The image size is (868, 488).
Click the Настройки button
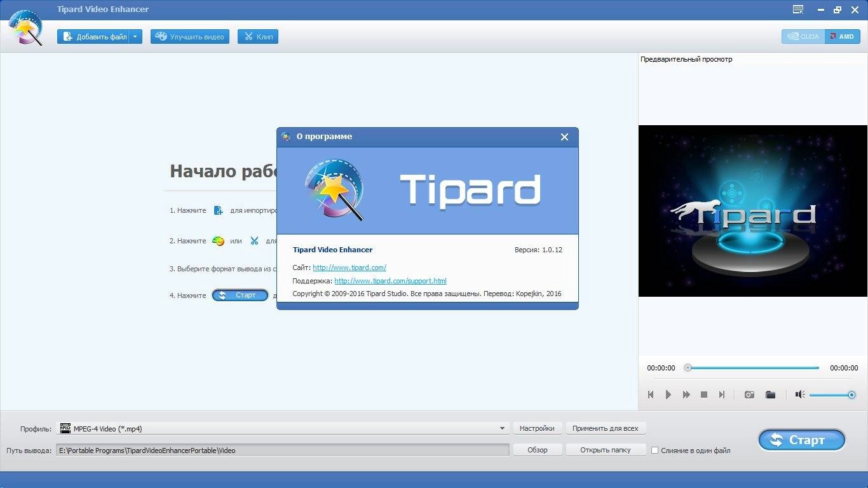(537, 428)
